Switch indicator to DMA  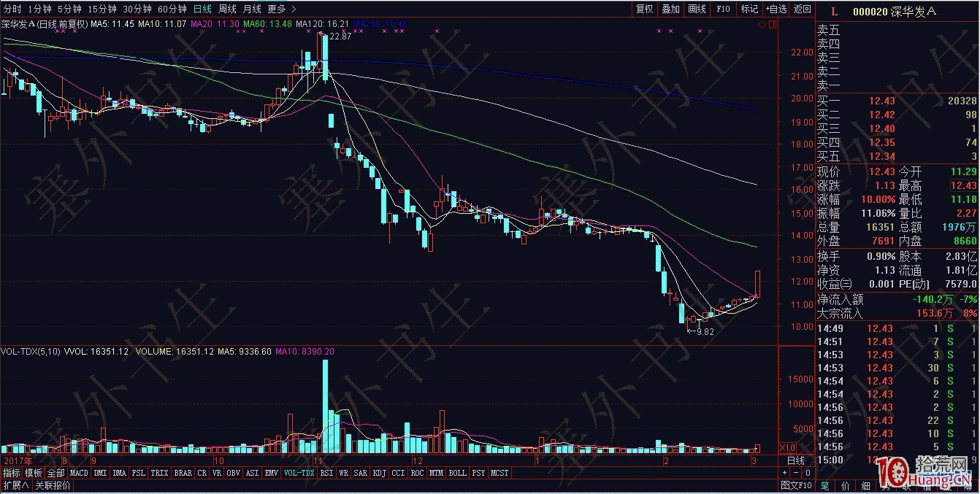(120, 473)
